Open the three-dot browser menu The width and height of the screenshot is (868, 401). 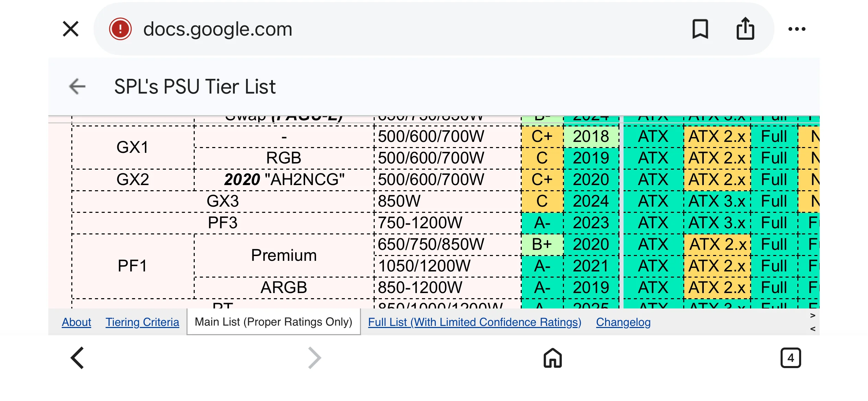[797, 29]
